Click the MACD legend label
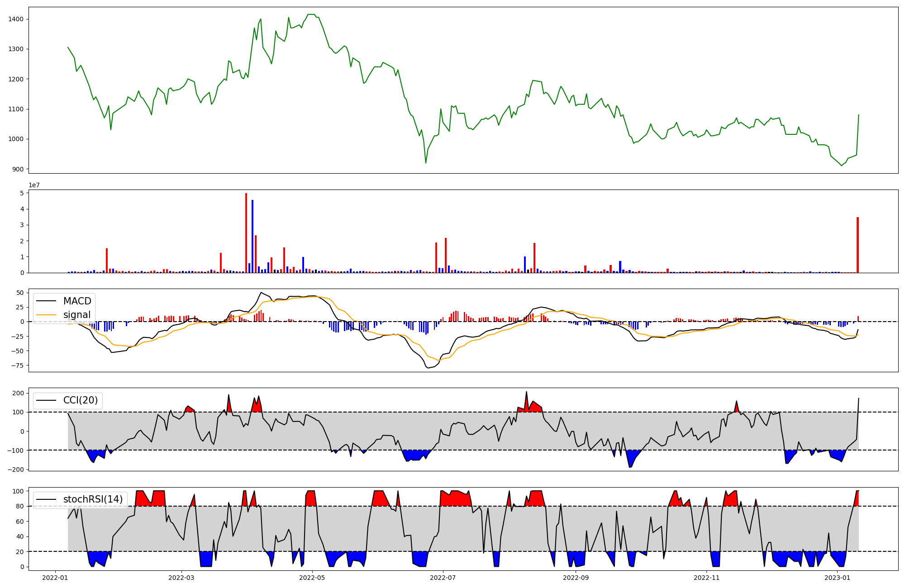This screenshot has height=588, width=905. pos(77,301)
